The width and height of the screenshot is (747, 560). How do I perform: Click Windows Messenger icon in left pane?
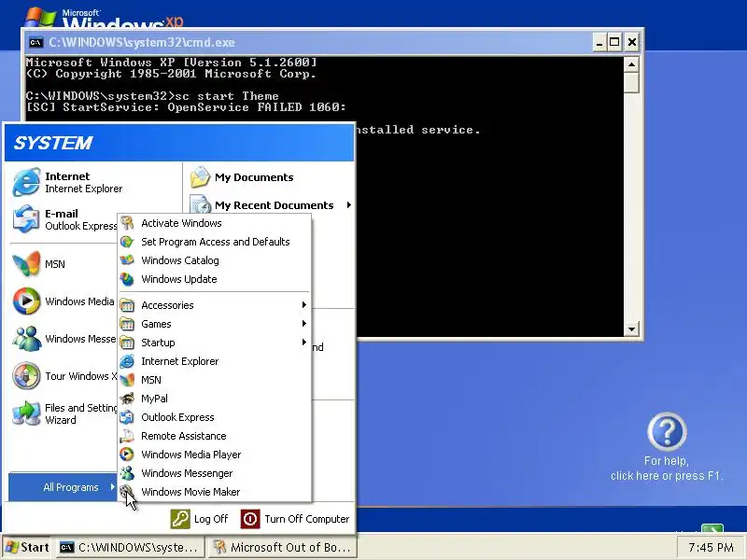pyautogui.click(x=26, y=339)
